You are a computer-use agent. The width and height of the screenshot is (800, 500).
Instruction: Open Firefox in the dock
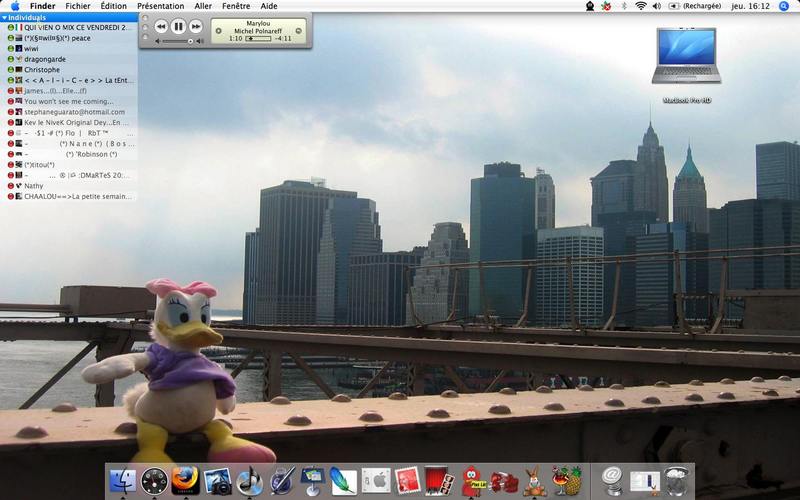(x=185, y=481)
